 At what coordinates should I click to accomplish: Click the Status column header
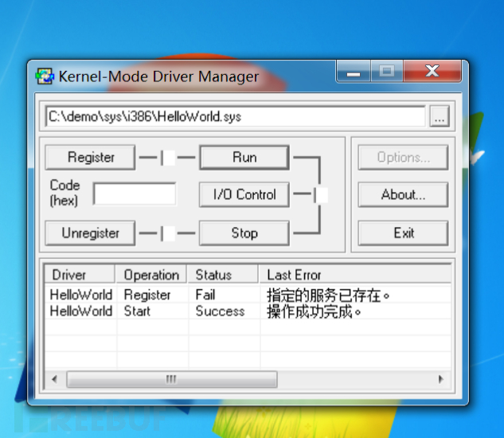223,275
